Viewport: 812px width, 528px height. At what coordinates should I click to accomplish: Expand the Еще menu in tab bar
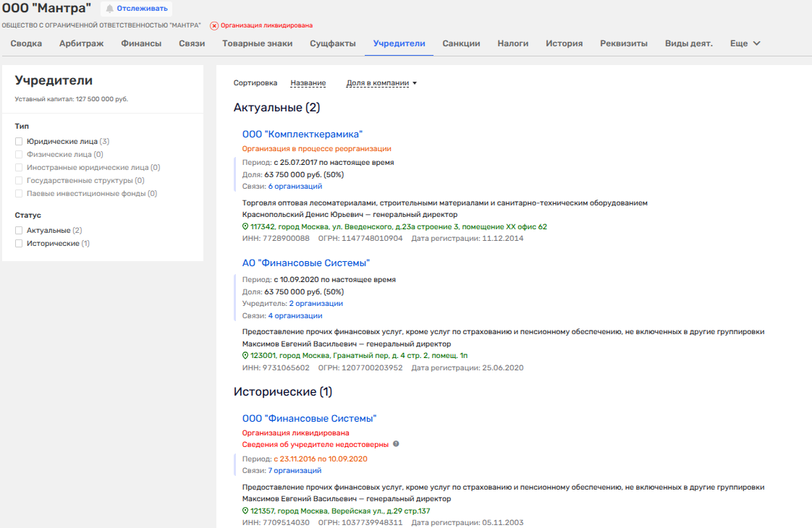tap(745, 43)
